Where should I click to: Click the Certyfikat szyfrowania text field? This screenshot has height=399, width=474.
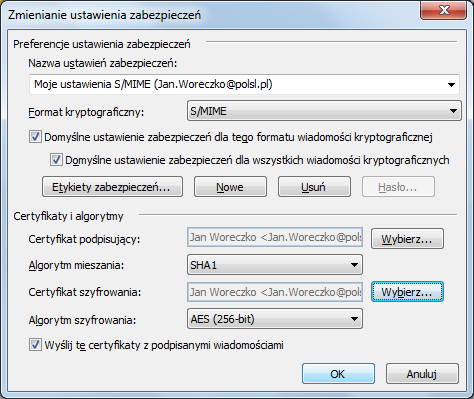point(275,292)
